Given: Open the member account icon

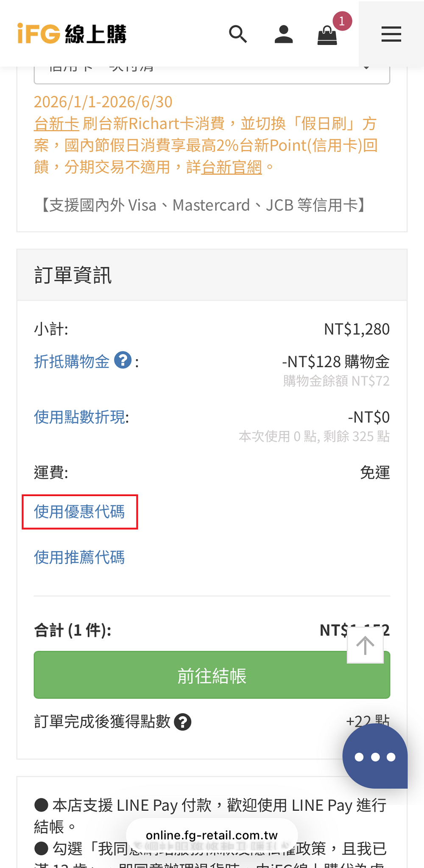Looking at the screenshot, I should pyautogui.click(x=284, y=34).
